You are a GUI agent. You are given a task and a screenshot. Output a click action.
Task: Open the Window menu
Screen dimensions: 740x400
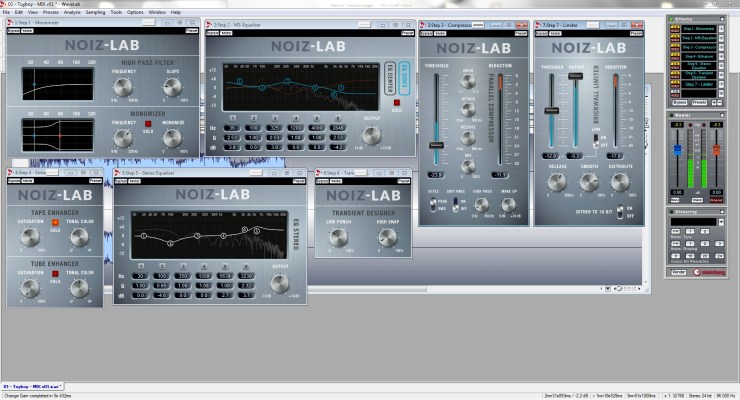pyautogui.click(x=157, y=12)
